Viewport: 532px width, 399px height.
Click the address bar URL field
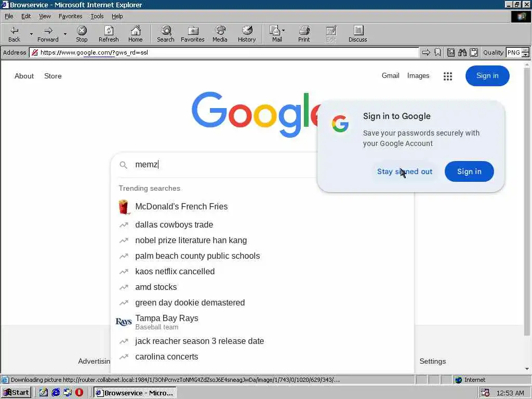pyautogui.click(x=224, y=52)
